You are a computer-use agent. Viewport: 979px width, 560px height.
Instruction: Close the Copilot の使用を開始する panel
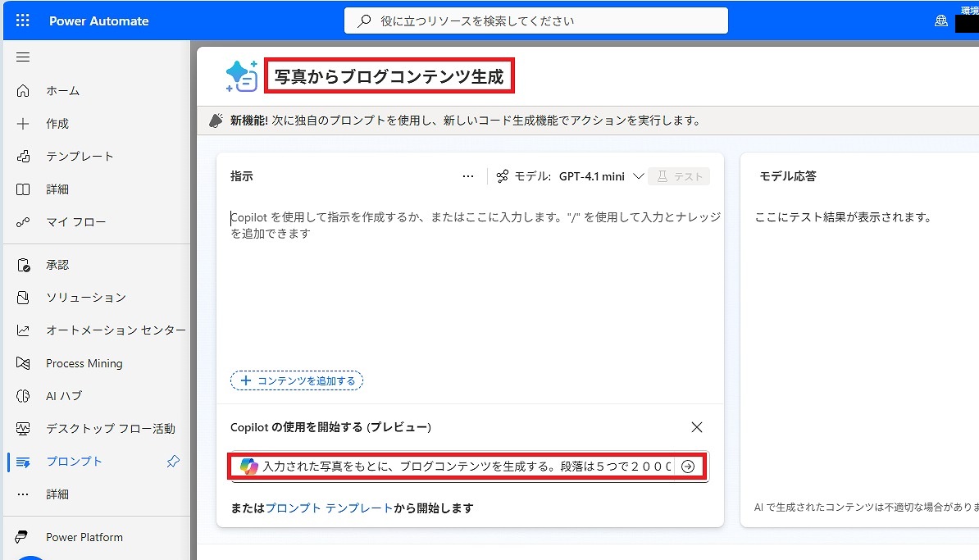[x=697, y=427]
